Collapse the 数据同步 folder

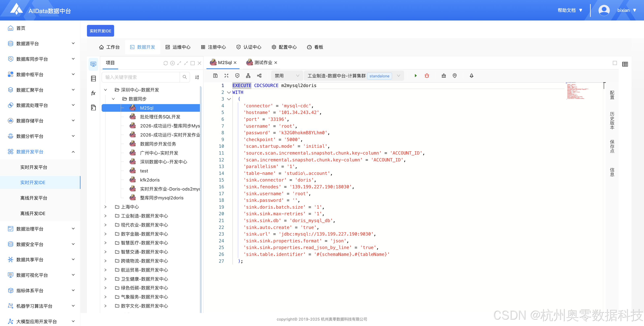(x=113, y=99)
